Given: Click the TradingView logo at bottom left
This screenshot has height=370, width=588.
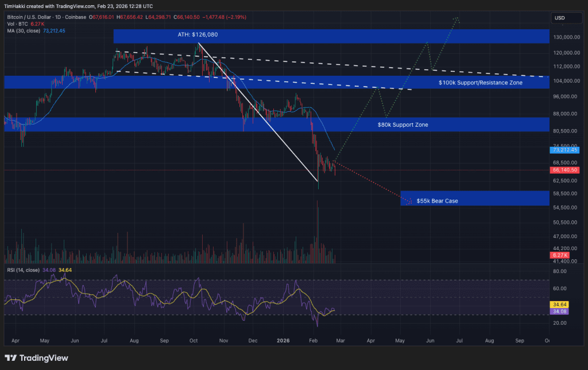Looking at the screenshot, I should pyautogui.click(x=36, y=358).
